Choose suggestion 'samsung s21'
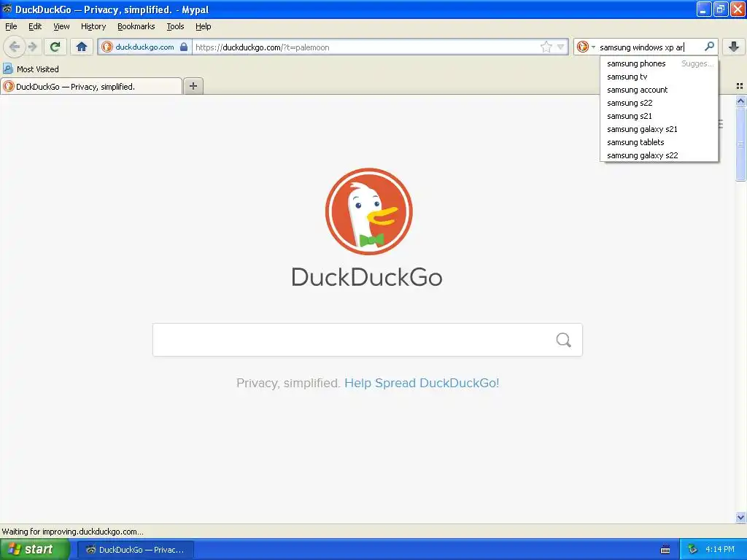This screenshot has width=747, height=560. [659, 116]
